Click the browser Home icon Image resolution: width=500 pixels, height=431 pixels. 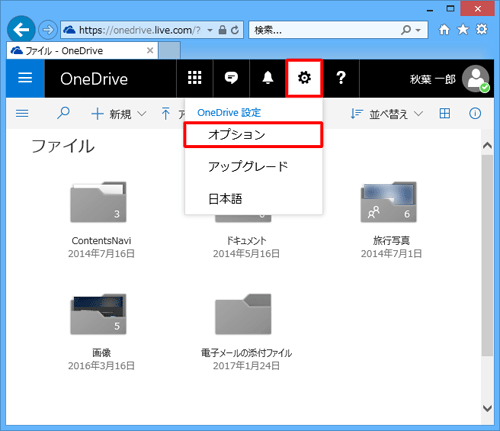click(x=444, y=30)
